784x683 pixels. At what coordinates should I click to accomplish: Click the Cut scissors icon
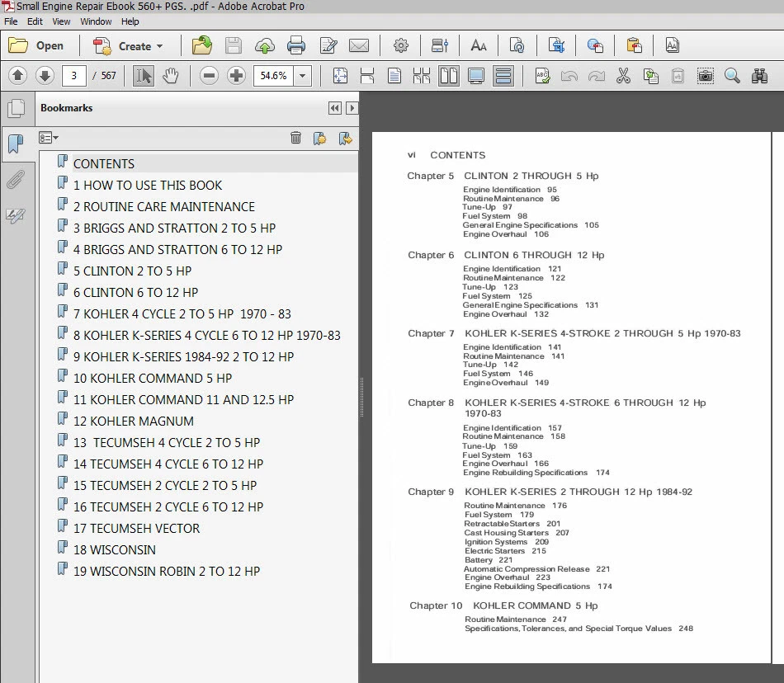pos(623,76)
